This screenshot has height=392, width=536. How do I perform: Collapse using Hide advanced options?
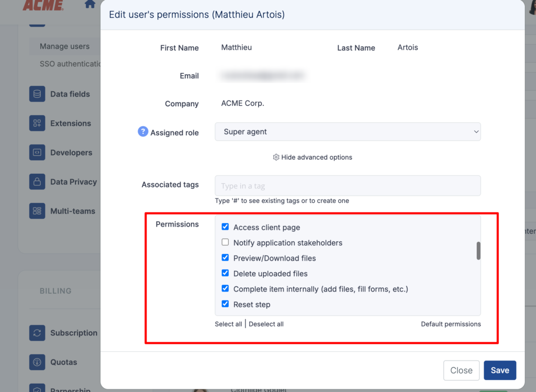tap(312, 158)
